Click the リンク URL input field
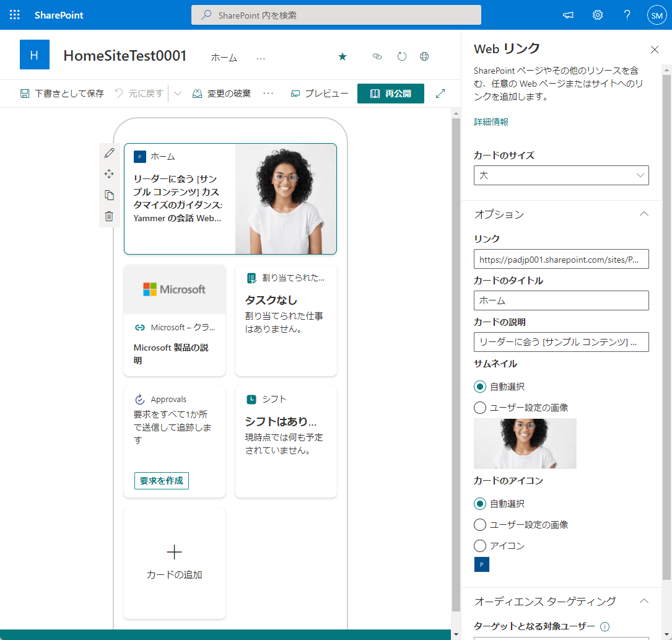 click(x=561, y=260)
